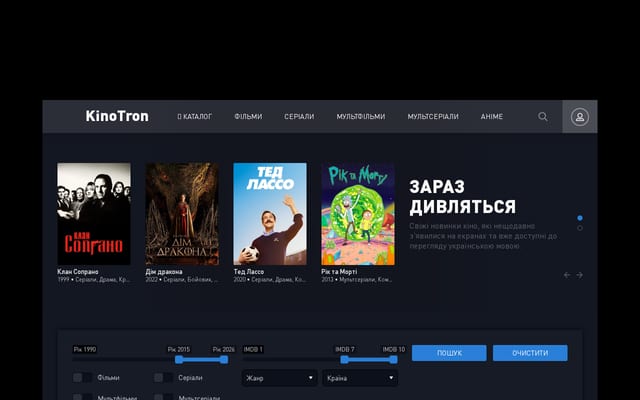Click the Клан Сопрано title link
This screenshot has height=400, width=640.
78,272
